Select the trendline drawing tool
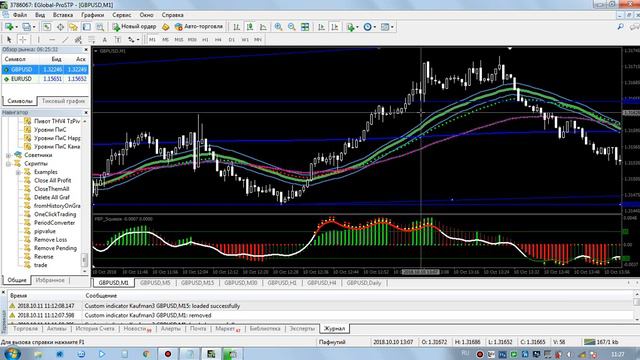This screenshot has width=640, height=360. (65, 40)
